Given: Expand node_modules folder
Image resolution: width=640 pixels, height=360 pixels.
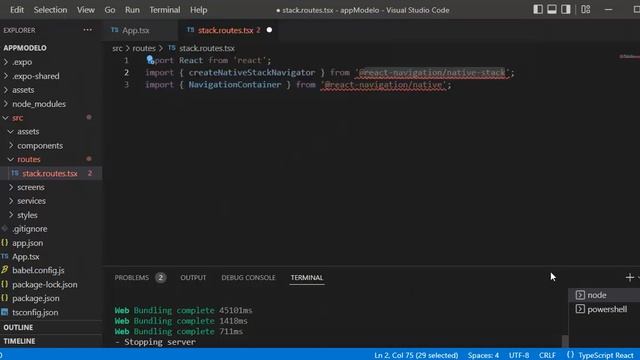Looking at the screenshot, I should [39, 104].
